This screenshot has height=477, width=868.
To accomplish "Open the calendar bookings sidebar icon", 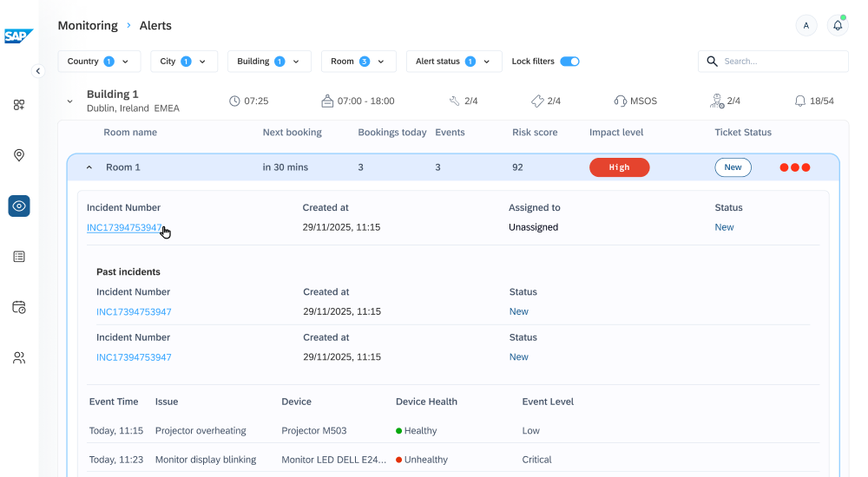I will click(x=19, y=307).
